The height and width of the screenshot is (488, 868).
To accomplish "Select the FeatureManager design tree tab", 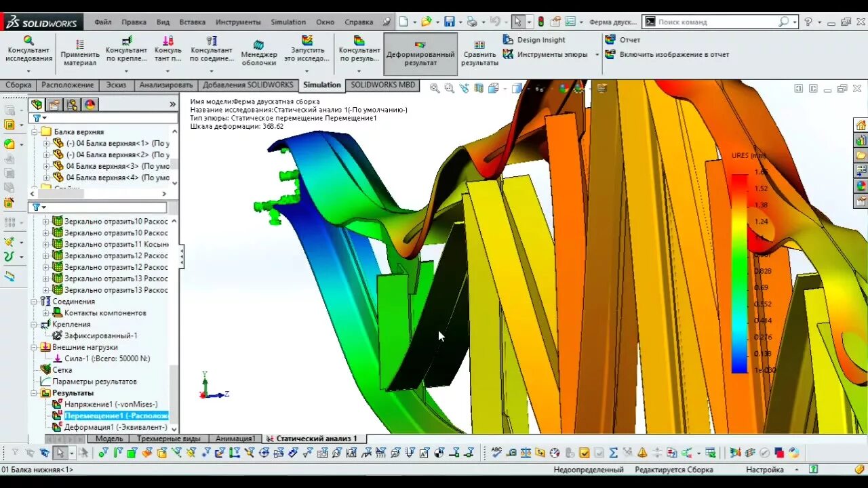I will pyautogui.click(x=37, y=104).
